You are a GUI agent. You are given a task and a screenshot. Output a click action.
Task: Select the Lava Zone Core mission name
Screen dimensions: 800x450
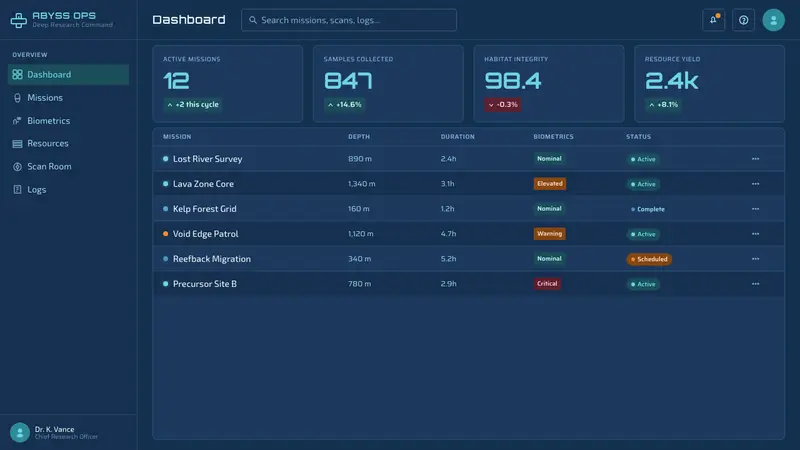point(203,184)
